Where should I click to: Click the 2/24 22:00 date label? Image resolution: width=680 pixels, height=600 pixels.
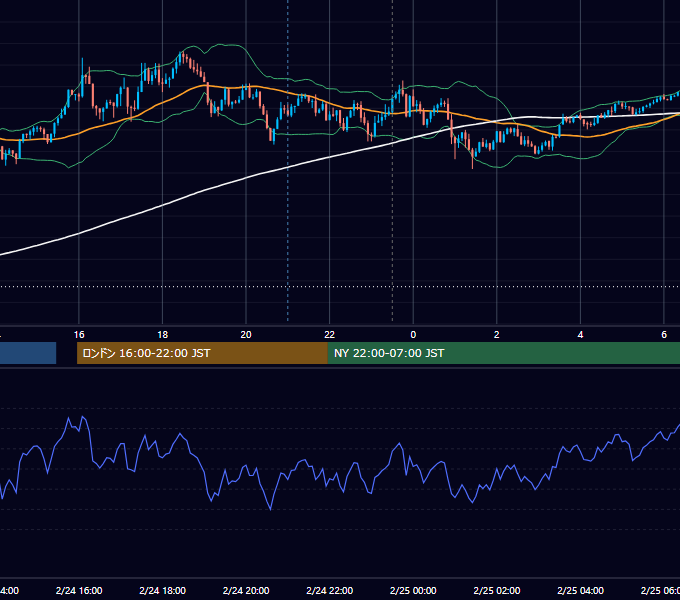point(330,591)
